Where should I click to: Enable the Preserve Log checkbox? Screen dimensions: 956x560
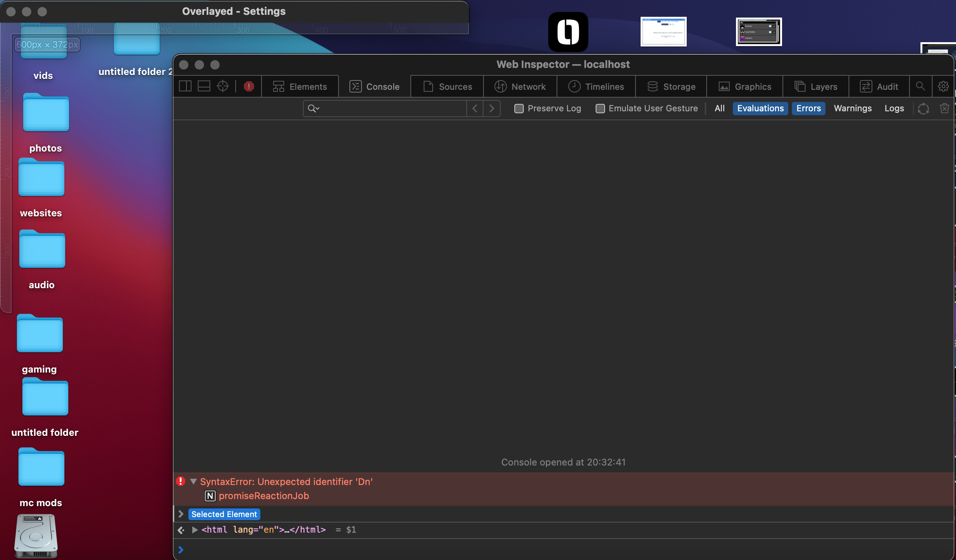519,109
